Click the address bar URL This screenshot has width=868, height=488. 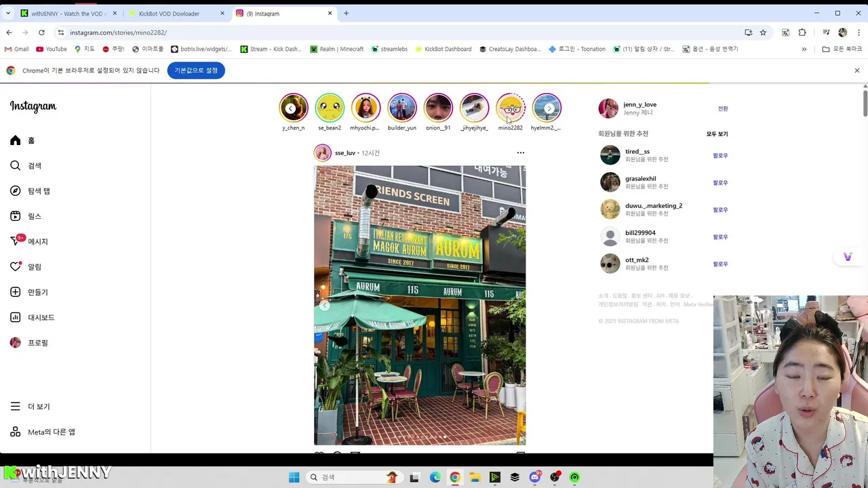pyautogui.click(x=118, y=33)
